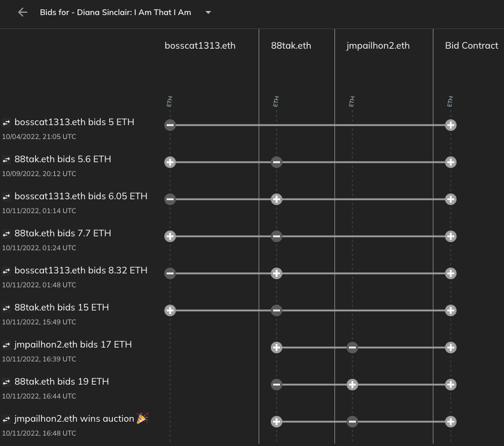
Task: Click the transfer line of 8.32 ETH bid
Action: pyautogui.click(x=365, y=273)
